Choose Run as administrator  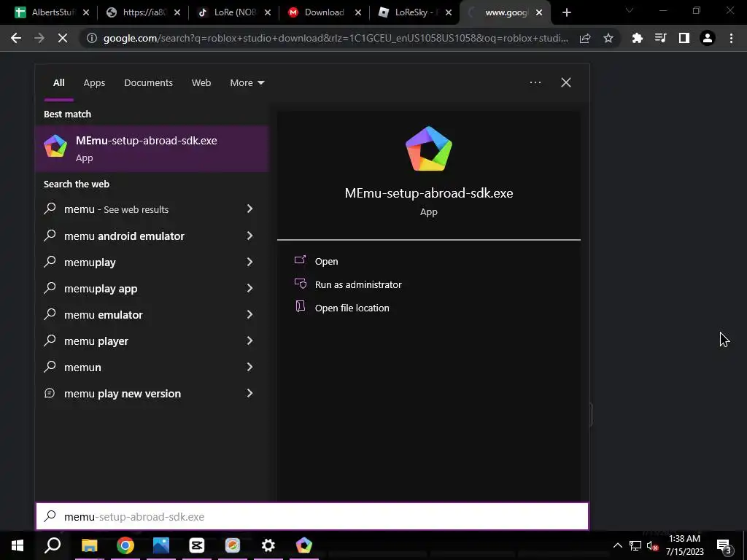pos(358,284)
